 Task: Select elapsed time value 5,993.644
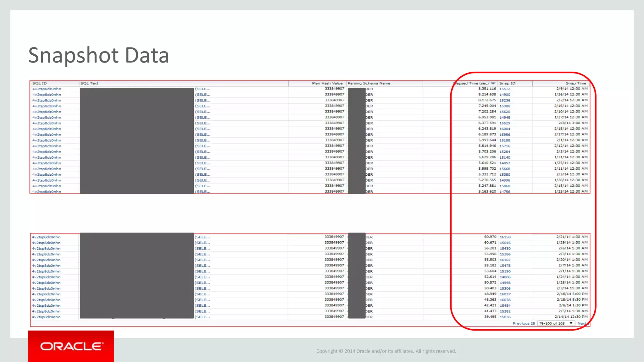(x=487, y=140)
